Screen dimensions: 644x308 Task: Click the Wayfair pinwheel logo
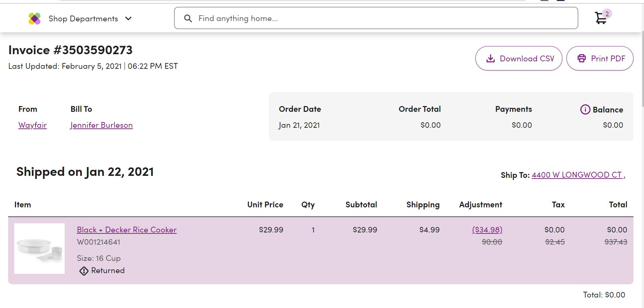pos(35,19)
